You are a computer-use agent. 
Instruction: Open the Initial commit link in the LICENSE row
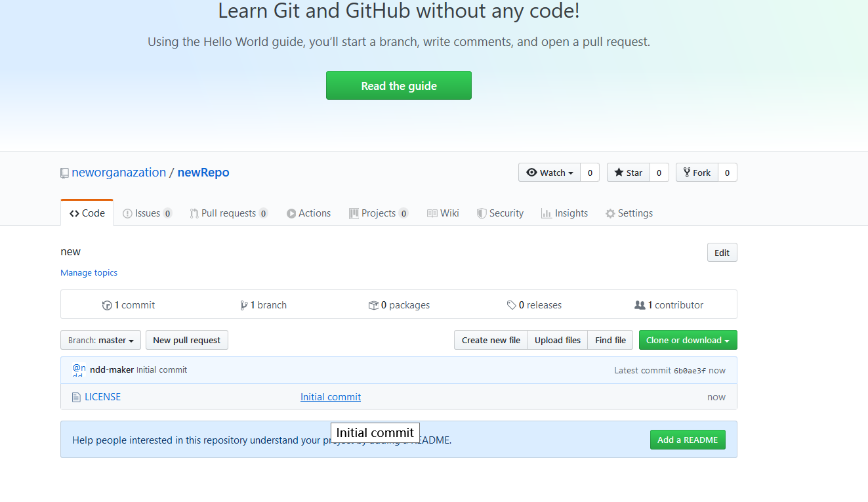[x=331, y=397]
